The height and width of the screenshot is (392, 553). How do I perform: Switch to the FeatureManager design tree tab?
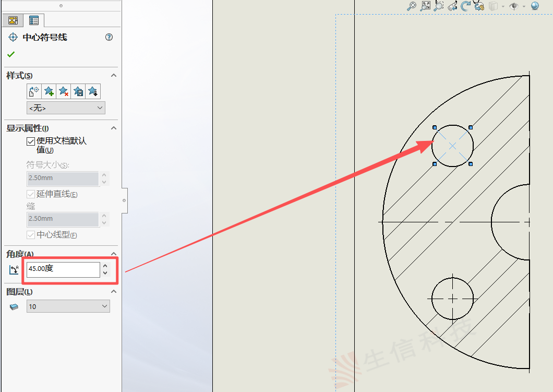point(13,20)
